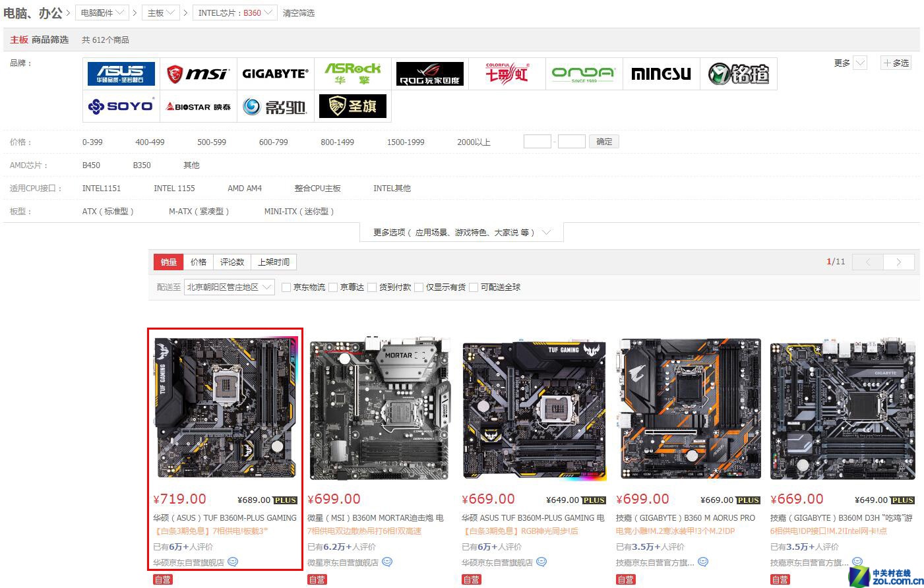Viewport: 924px width, 588px height.
Task: Open 技嘉京东自营官方 store of AORUS PRO
Action: coord(655,563)
